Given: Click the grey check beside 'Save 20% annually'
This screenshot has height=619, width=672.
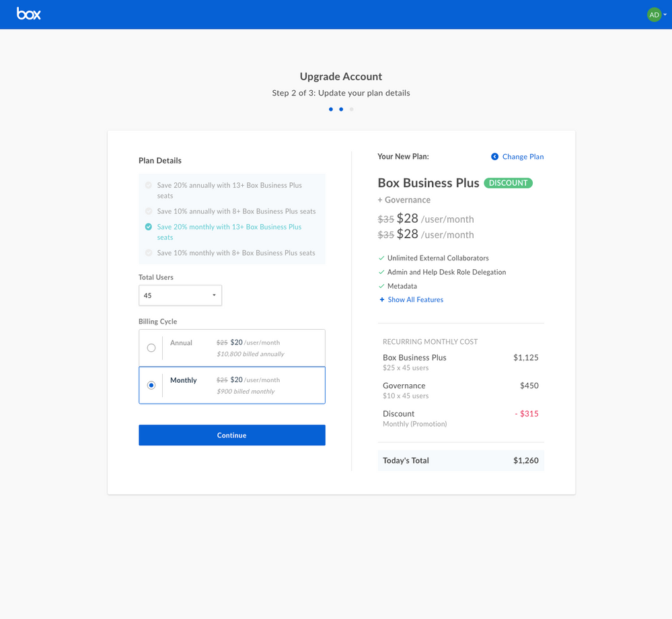Looking at the screenshot, I should coord(149,185).
